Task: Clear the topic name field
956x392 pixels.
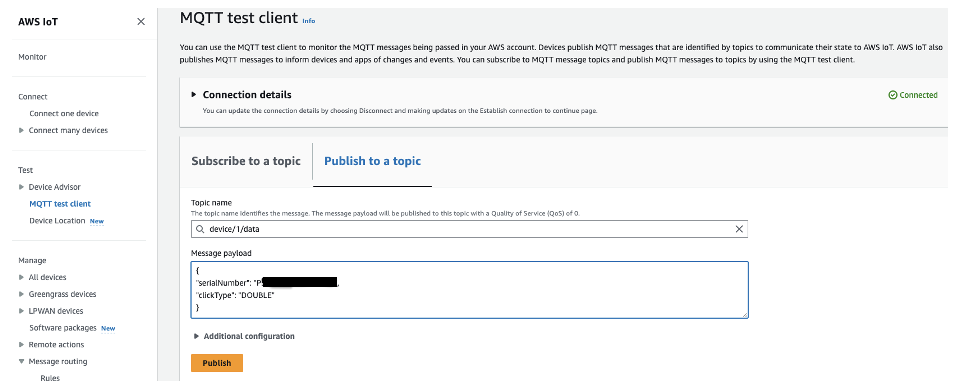Action: click(739, 229)
